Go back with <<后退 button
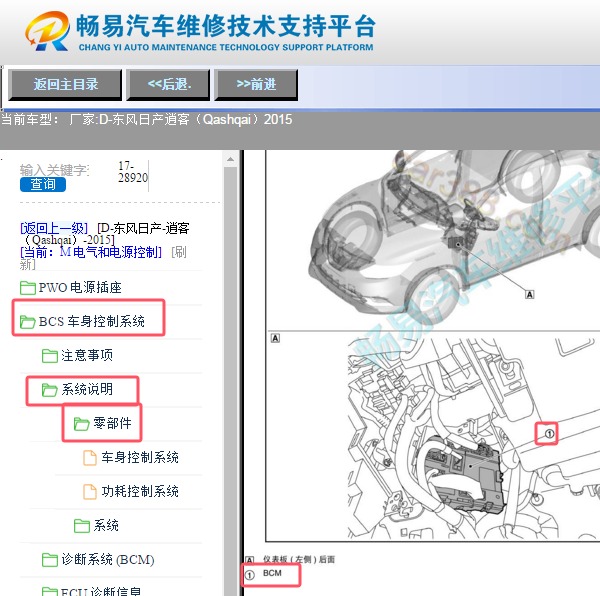 coord(168,85)
